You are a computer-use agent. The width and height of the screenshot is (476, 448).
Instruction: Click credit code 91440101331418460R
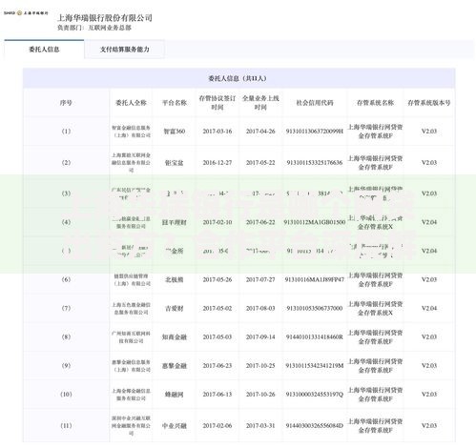(315, 336)
